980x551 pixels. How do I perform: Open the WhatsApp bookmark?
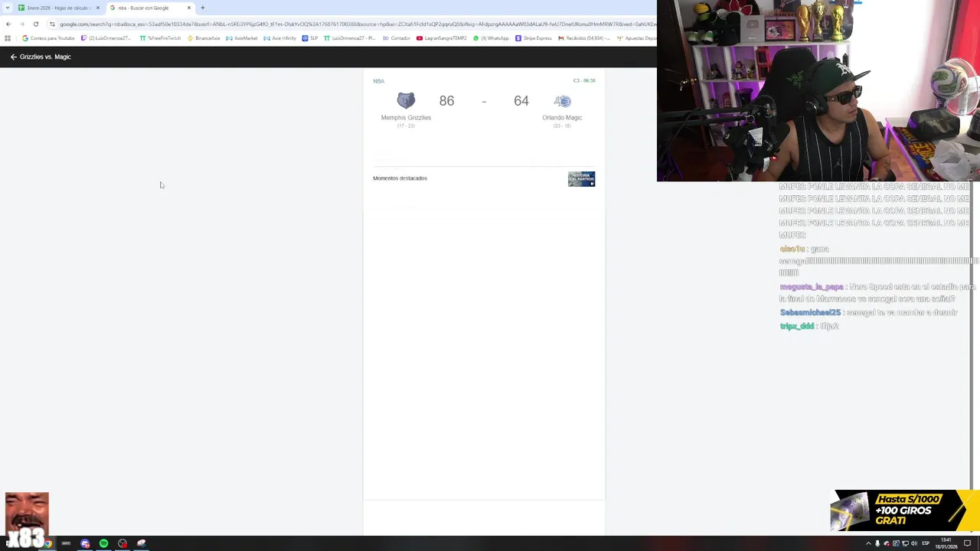[492, 38]
